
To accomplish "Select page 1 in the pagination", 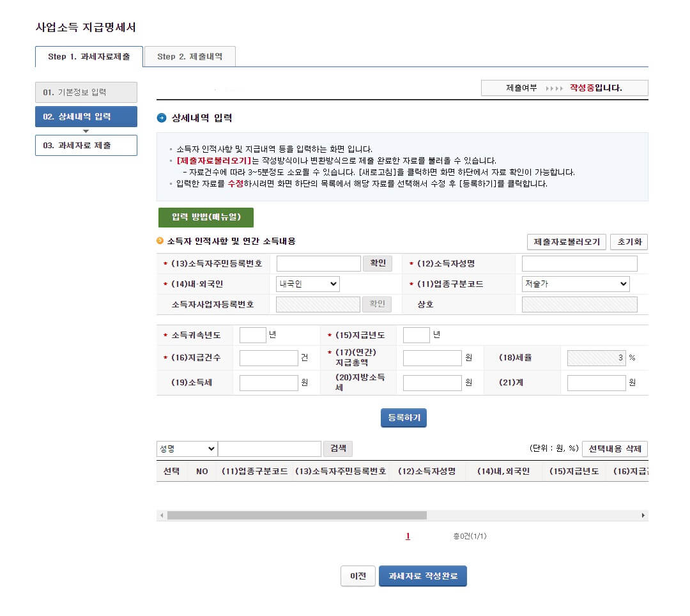I will pyautogui.click(x=408, y=537).
